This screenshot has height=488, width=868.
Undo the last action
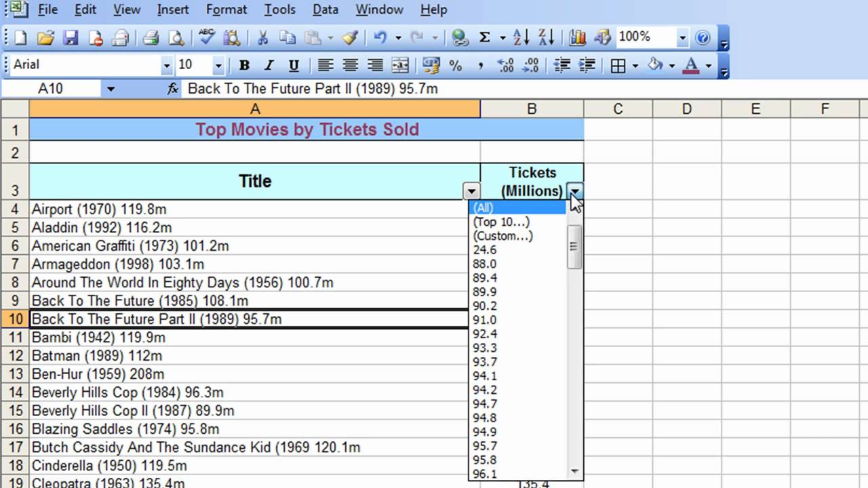[x=380, y=38]
